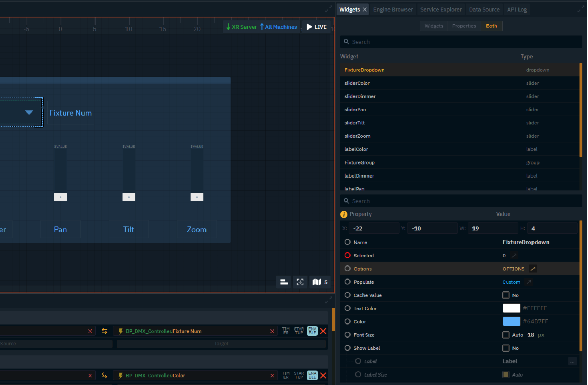Toggle the Cache Value checkbox
The width and height of the screenshot is (588, 385).
pyautogui.click(x=505, y=295)
